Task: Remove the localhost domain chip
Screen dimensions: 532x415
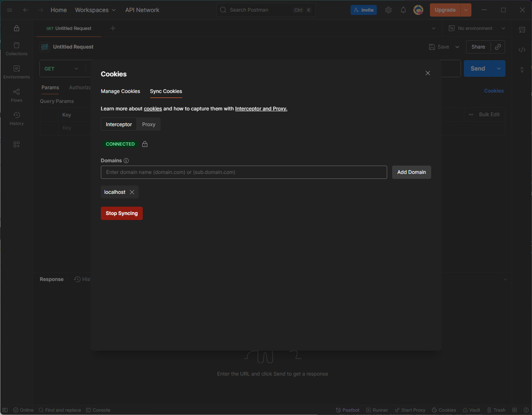Action: pyautogui.click(x=132, y=192)
